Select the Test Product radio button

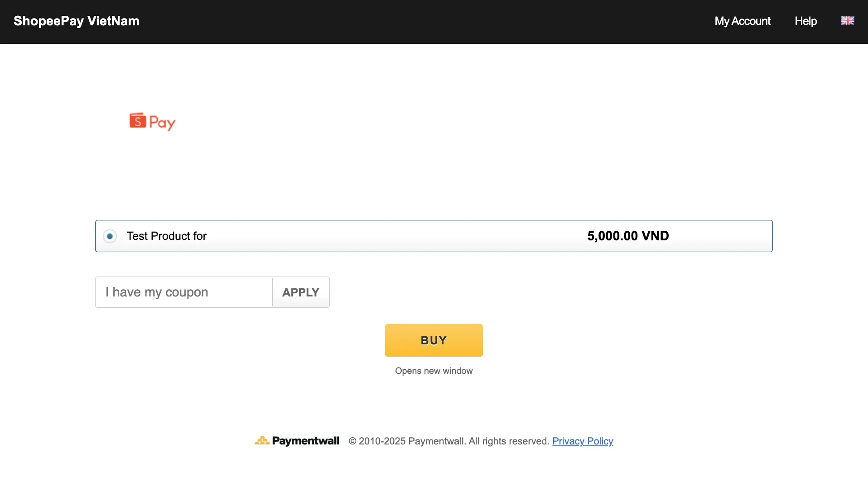[110, 236]
